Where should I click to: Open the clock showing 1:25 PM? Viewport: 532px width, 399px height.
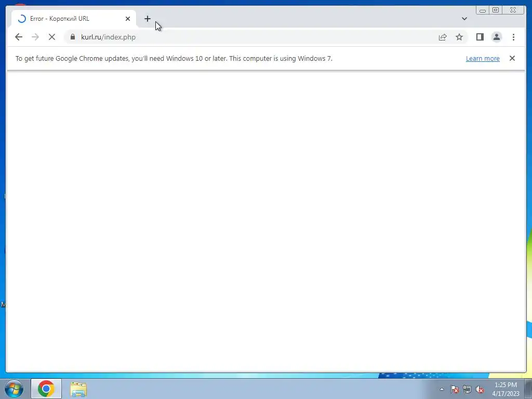506,389
